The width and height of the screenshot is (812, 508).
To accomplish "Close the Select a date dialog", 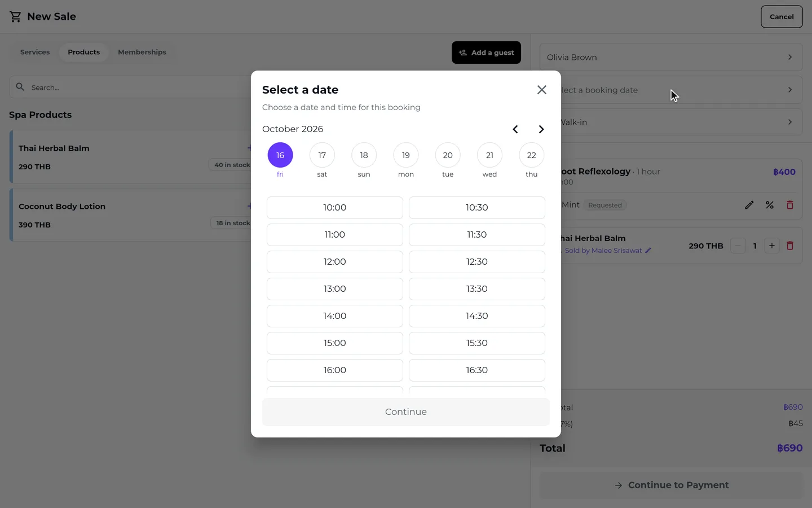I will [542, 90].
